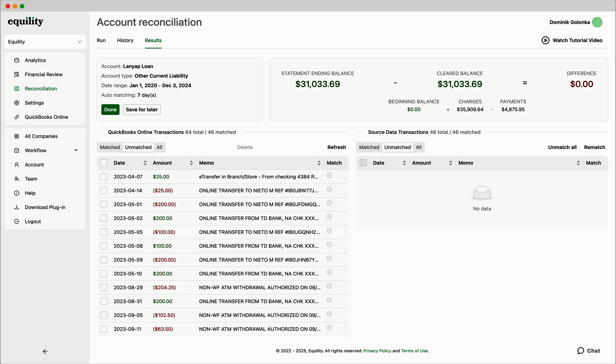Open the Chat bubble icon
Screen dimensions: 616x364
coord(581,350)
